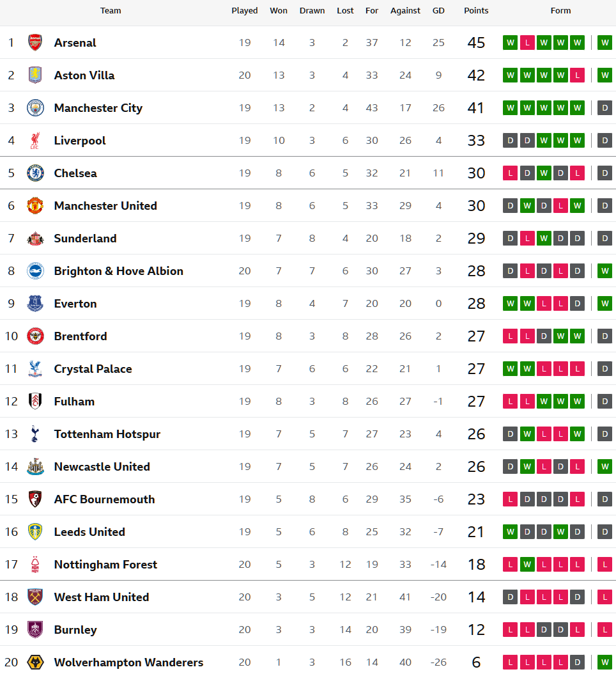Click the Wolverhampton Wanderers wolf crest

(35, 662)
